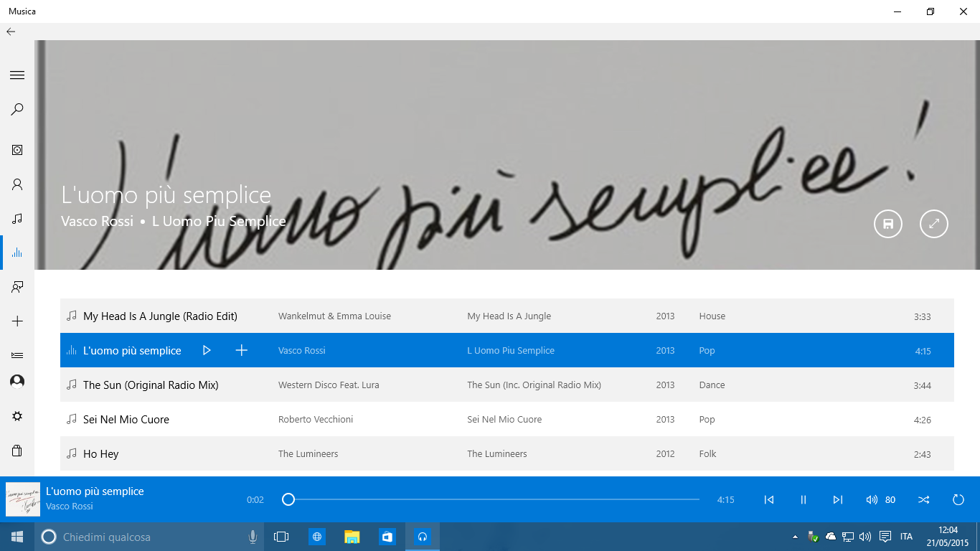Select My Head Is A Jungle (Radio Edit)

160,316
